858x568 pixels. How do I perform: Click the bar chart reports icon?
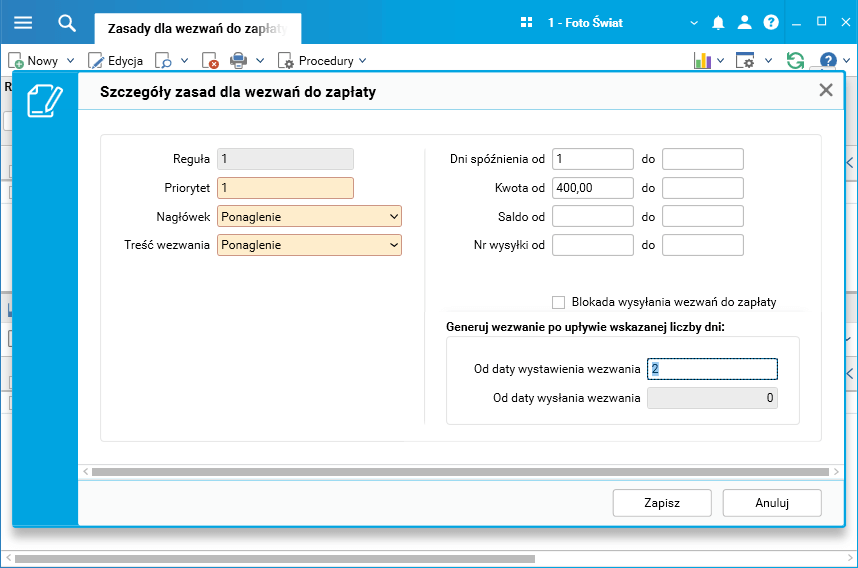tap(702, 61)
